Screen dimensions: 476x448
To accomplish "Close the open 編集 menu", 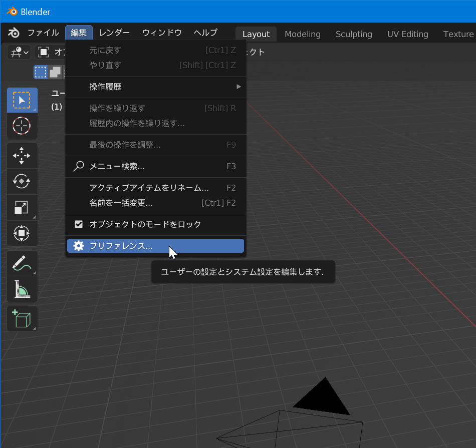I will 79,33.
